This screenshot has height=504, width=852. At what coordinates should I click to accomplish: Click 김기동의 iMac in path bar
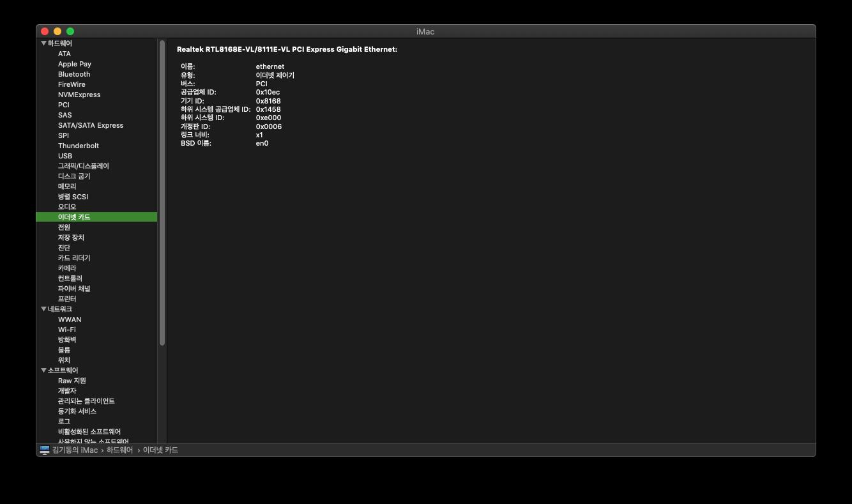click(75, 450)
